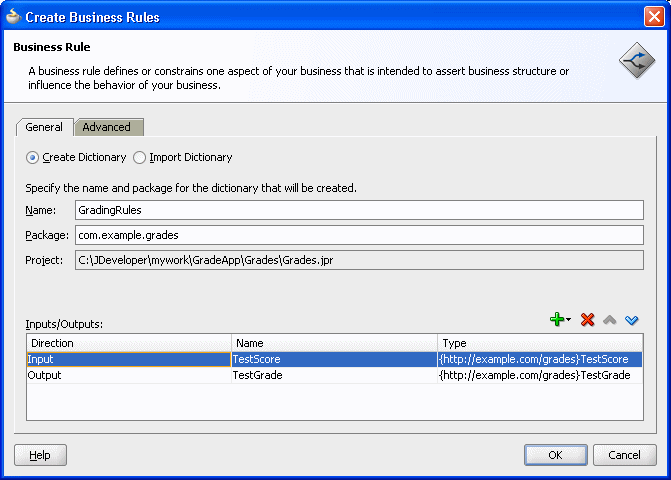Select the Input direction cell

point(129,359)
